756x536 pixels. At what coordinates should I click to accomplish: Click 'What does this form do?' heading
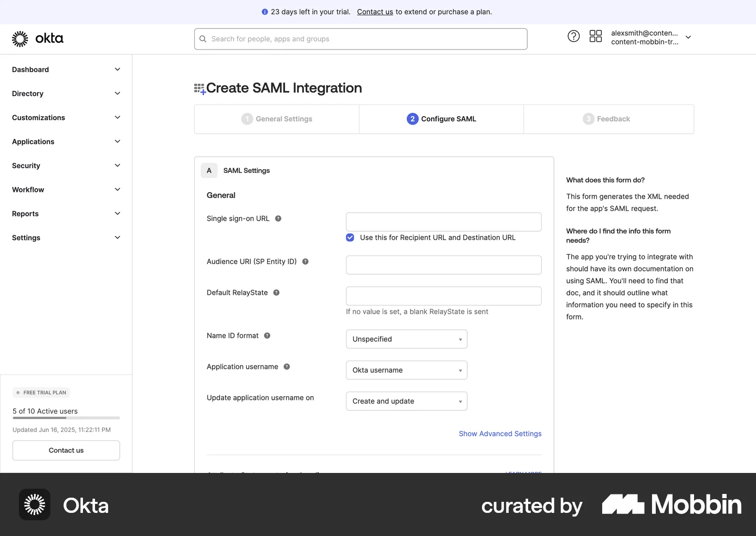[x=605, y=180]
